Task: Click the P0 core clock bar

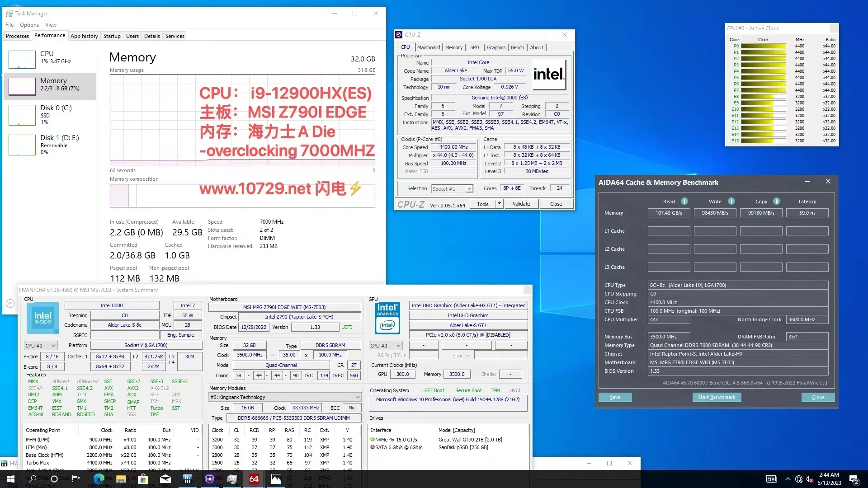Action: tap(763, 46)
